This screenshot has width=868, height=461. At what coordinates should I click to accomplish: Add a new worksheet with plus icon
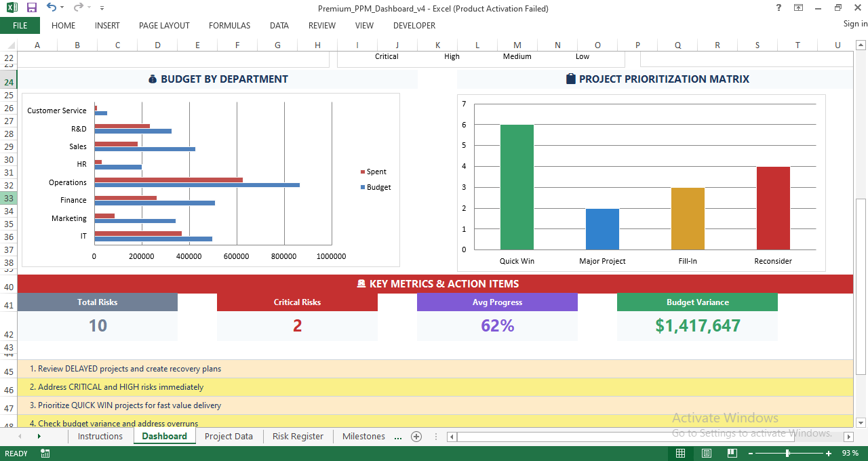(416, 437)
